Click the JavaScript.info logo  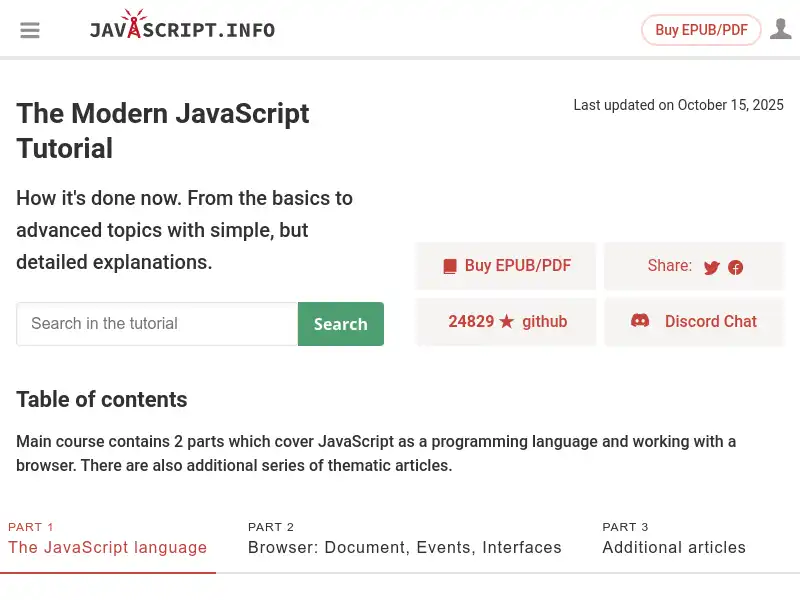point(182,29)
